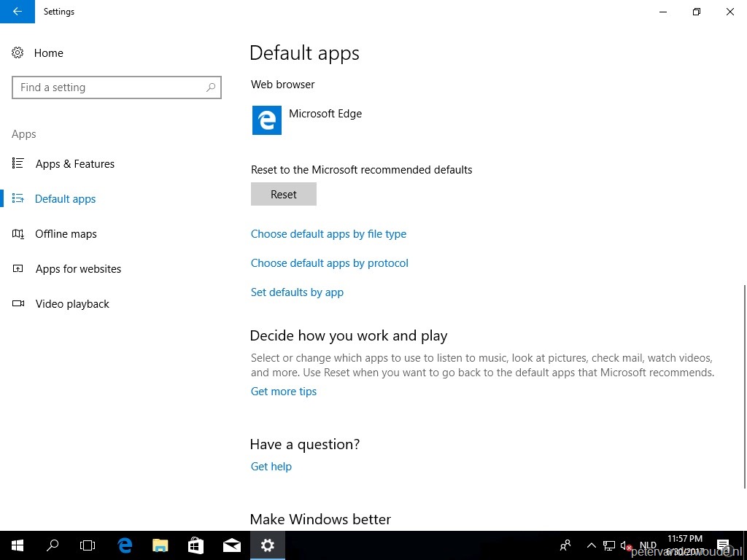Open Task View from the taskbar
This screenshot has width=747, height=560.
pos(87,545)
